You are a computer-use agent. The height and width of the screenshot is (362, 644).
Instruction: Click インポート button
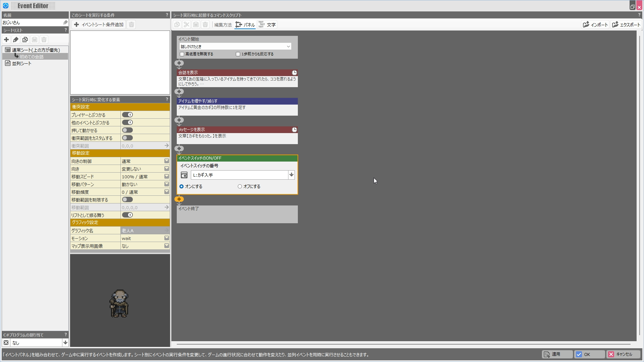click(x=595, y=24)
